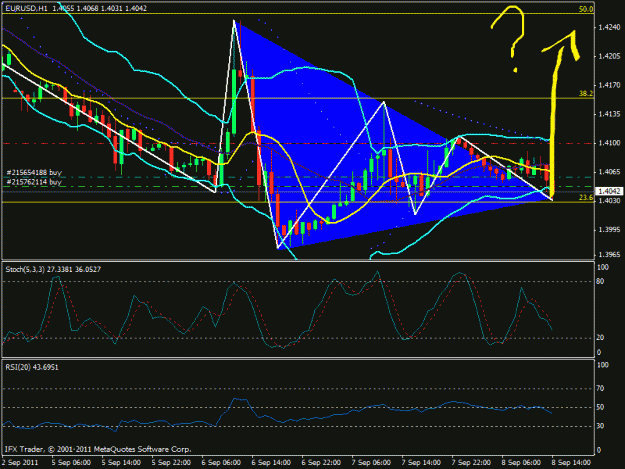Click the IFX Trader MetaQuotes copyright text
The width and height of the screenshot is (625, 469).
(x=98, y=449)
